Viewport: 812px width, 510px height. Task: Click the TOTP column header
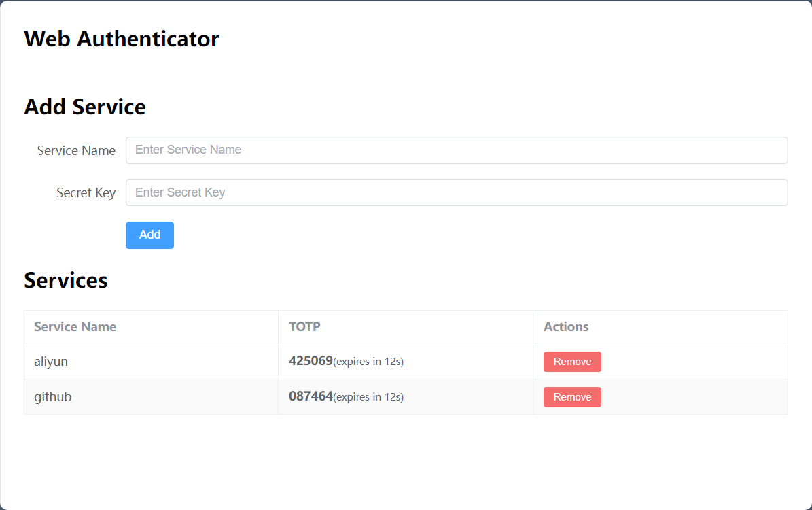click(304, 327)
